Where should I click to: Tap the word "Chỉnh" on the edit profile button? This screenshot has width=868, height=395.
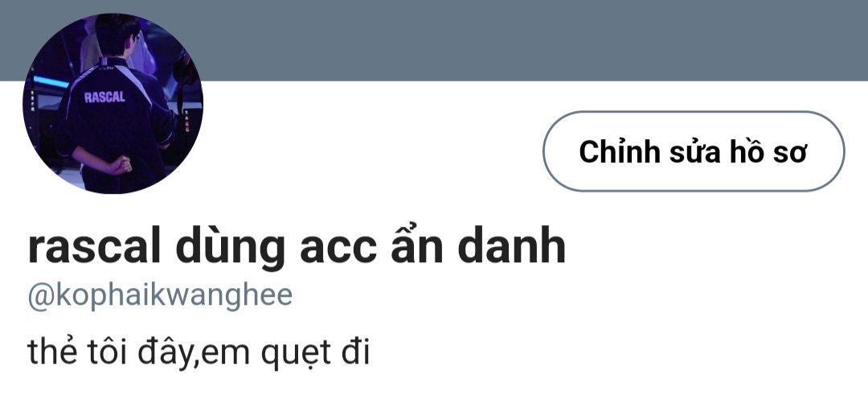coord(620,151)
